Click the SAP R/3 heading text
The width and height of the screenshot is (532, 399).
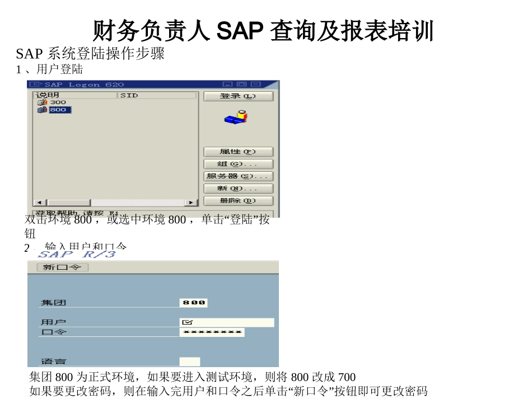77,254
